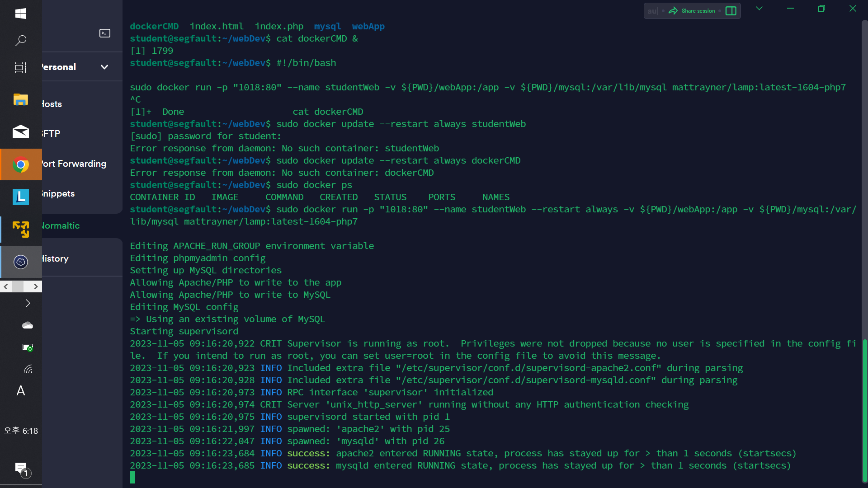Open the Mail app icon
868x488 pixels.
pos(21,132)
